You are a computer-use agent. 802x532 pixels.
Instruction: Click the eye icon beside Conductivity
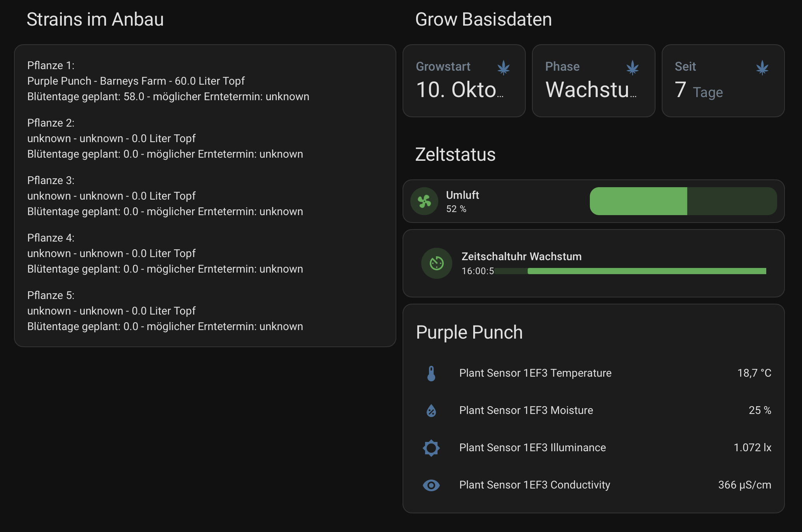(431, 485)
